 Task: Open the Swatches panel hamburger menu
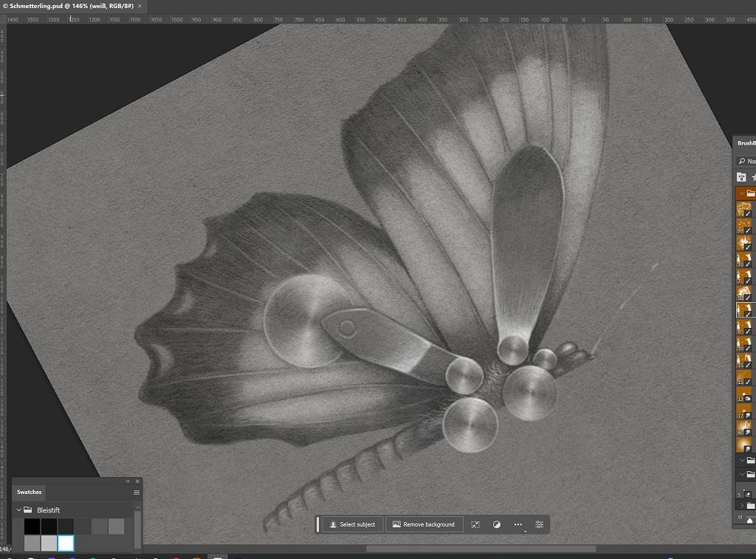click(x=137, y=493)
